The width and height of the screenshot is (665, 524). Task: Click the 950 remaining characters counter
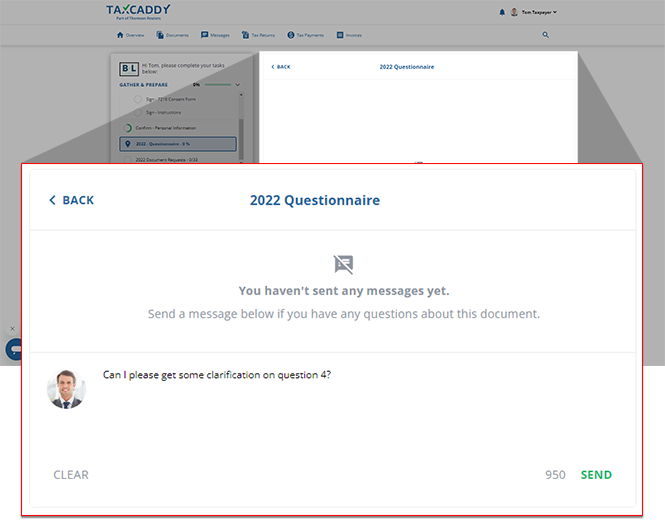[x=555, y=475]
